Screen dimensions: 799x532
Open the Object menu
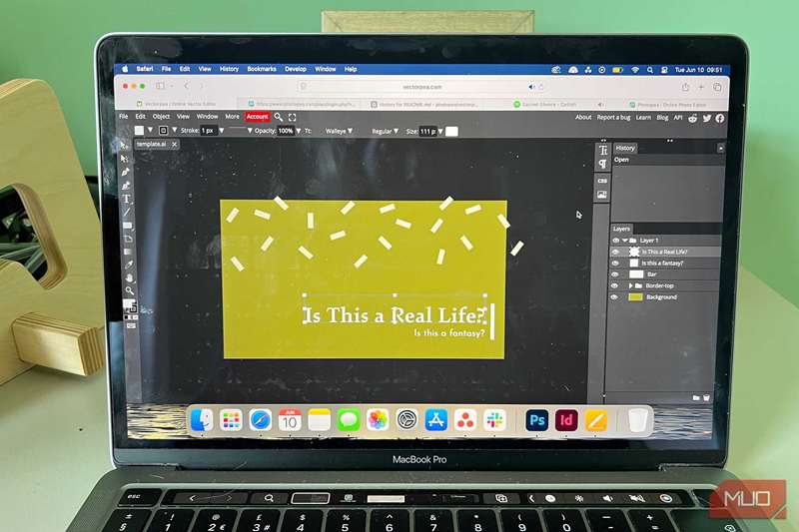160,117
